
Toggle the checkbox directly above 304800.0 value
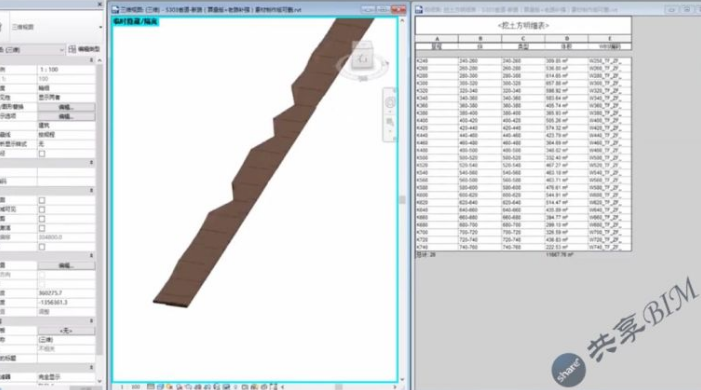(42, 228)
